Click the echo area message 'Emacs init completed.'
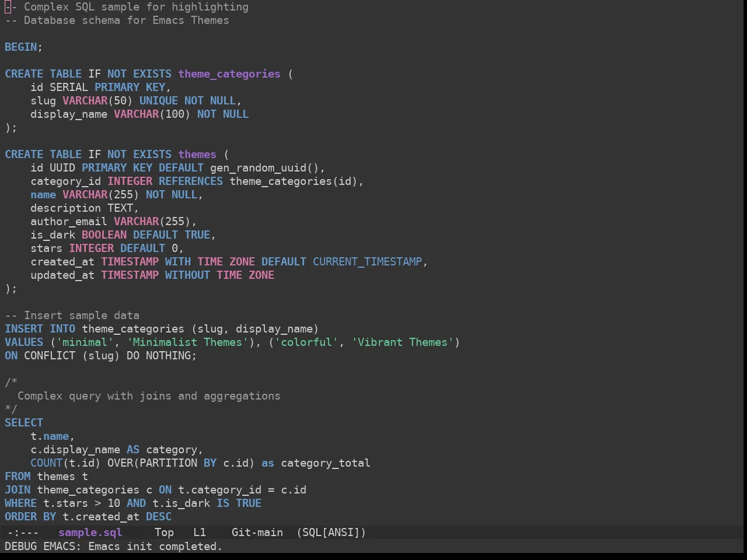747x560 pixels. click(x=155, y=546)
